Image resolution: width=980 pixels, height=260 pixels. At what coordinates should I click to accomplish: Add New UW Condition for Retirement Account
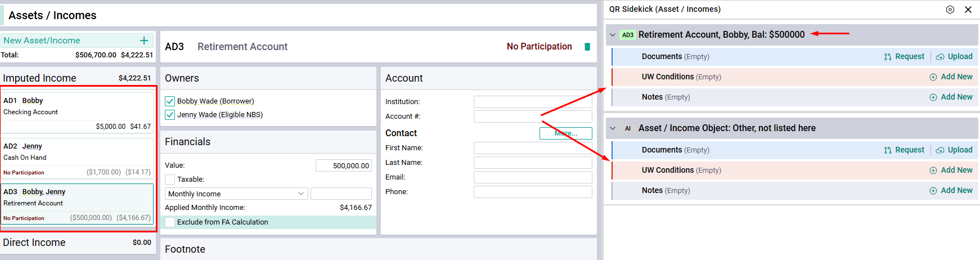pyautogui.click(x=951, y=77)
